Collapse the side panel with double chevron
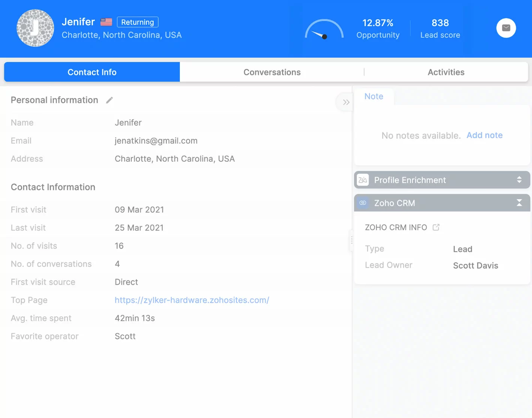 (345, 102)
